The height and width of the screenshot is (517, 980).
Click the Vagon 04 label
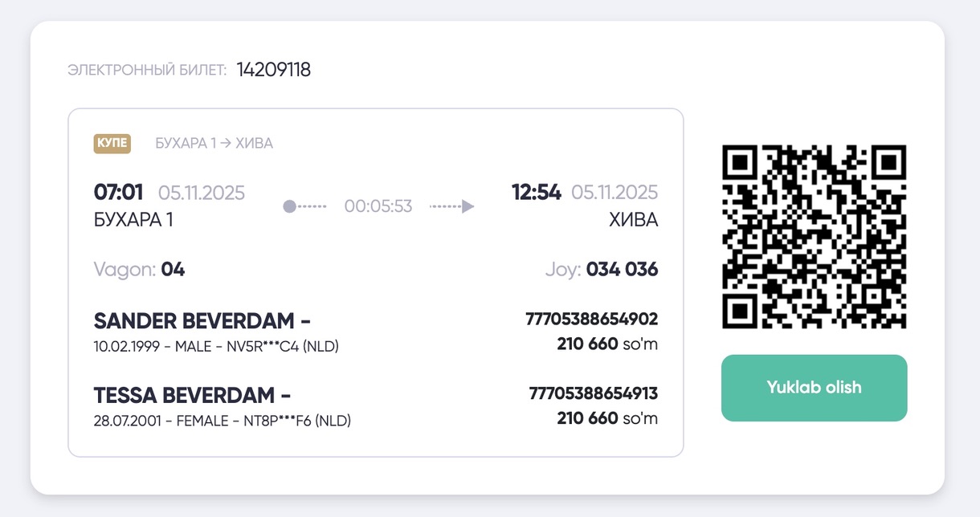[x=139, y=270]
